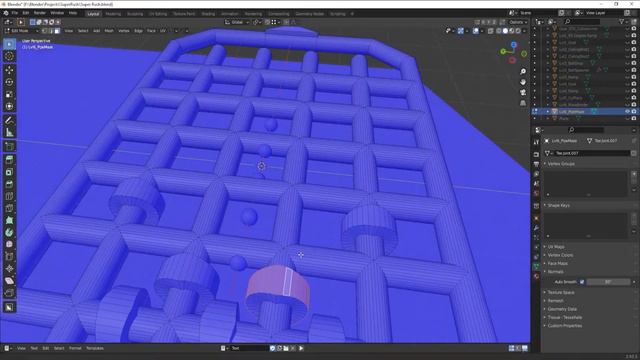This screenshot has height=360, width=640.
Task: Select the 3D Cursor tool
Action: pyautogui.click(x=9, y=56)
